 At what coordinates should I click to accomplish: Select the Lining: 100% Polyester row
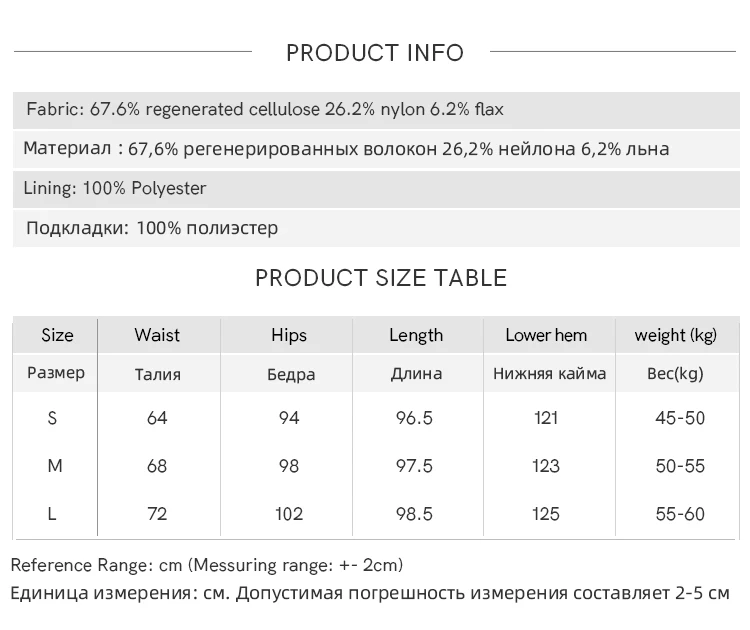click(x=376, y=188)
